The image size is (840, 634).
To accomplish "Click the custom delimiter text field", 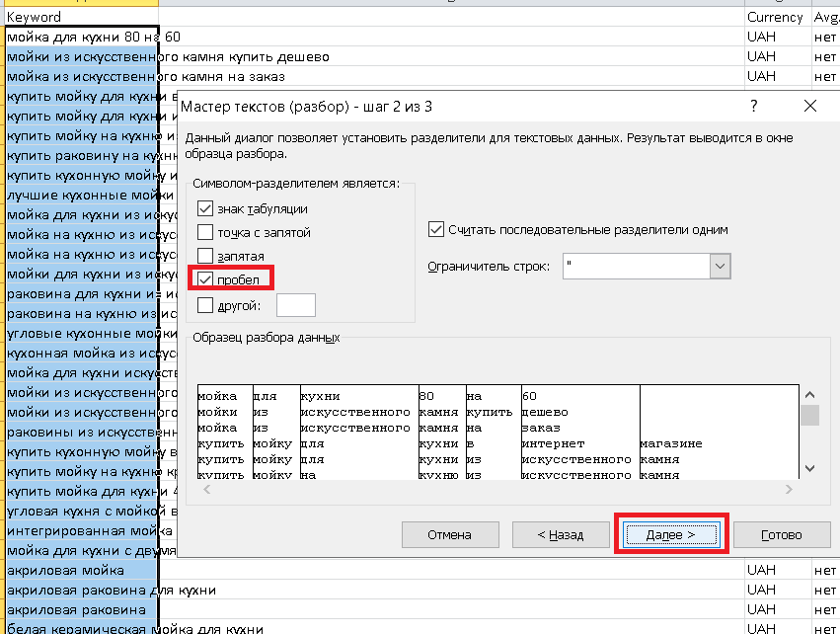I will tap(296, 305).
